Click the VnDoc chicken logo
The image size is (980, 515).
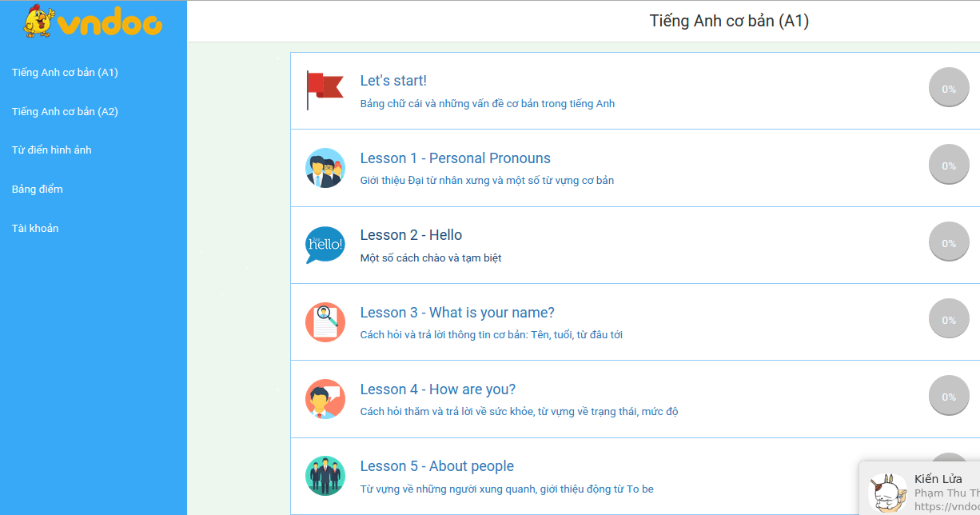(x=93, y=22)
